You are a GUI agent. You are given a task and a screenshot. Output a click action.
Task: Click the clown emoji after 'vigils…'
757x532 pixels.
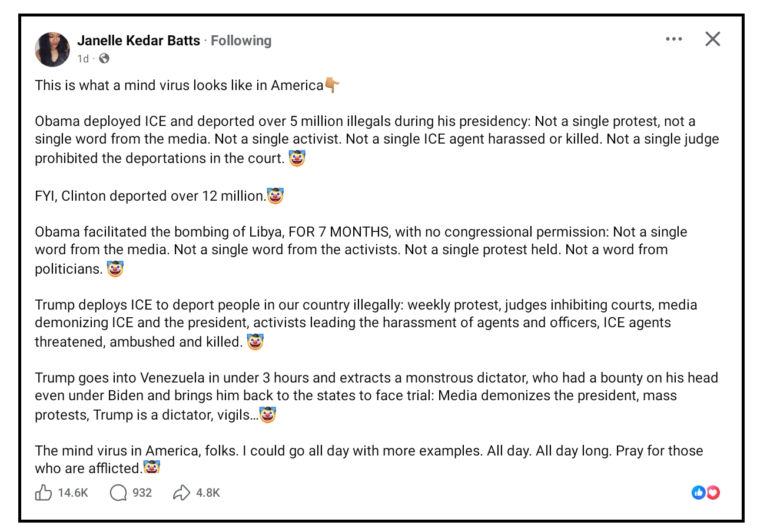pos(268,415)
